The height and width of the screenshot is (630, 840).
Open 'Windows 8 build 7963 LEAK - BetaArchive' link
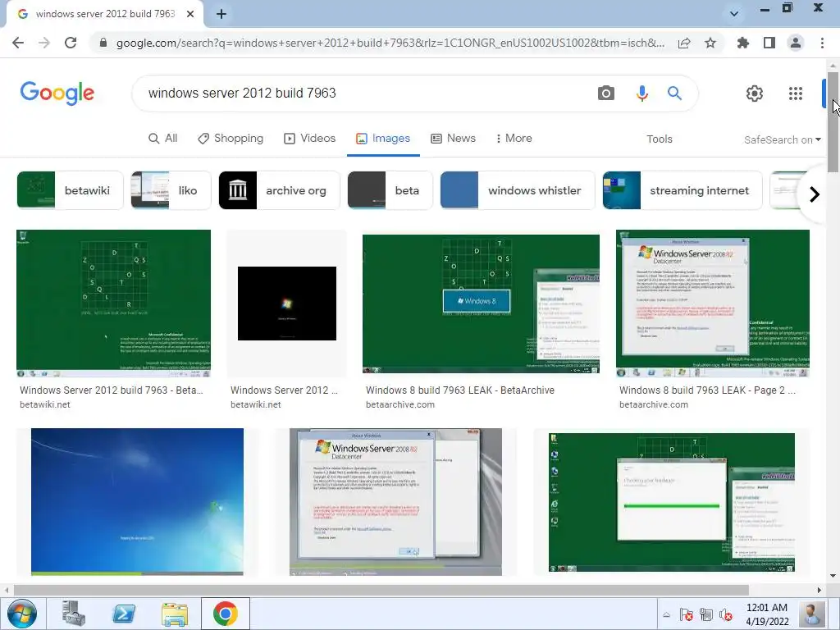460,390
